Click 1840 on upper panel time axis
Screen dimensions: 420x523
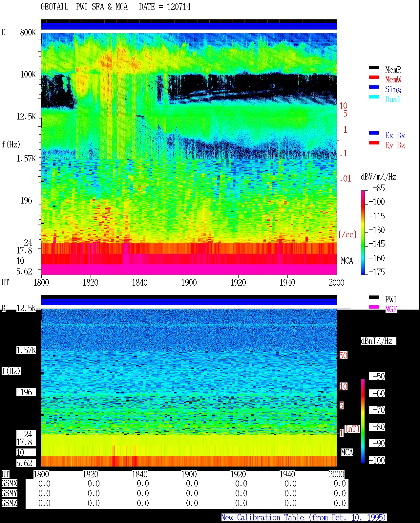point(139,282)
